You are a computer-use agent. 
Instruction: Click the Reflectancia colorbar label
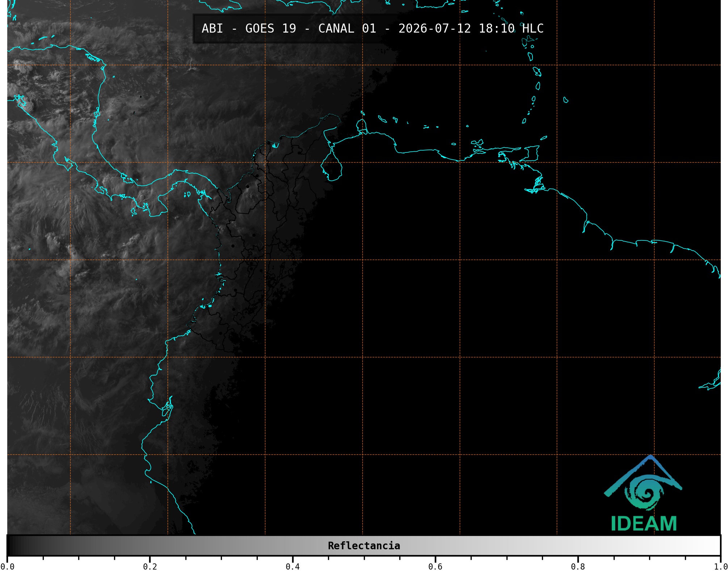point(364,546)
